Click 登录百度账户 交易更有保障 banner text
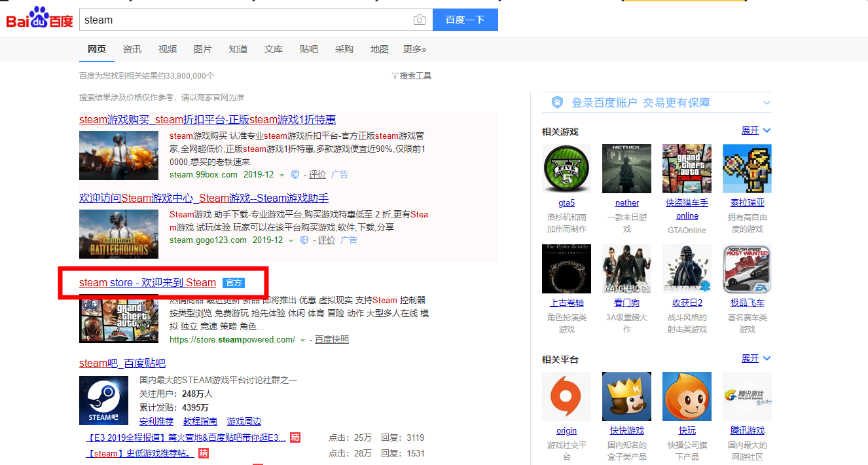Screen dimensions: 868x465 pyautogui.click(x=641, y=103)
